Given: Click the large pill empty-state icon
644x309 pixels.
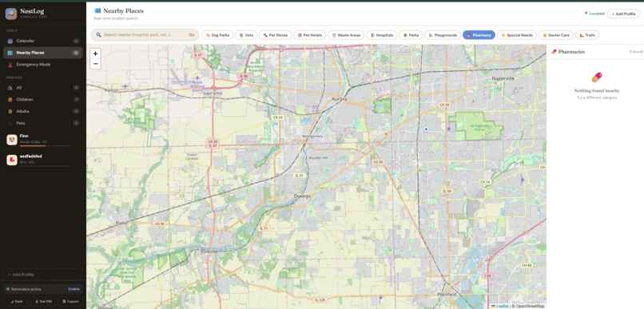Looking at the screenshot, I should pos(596,77).
